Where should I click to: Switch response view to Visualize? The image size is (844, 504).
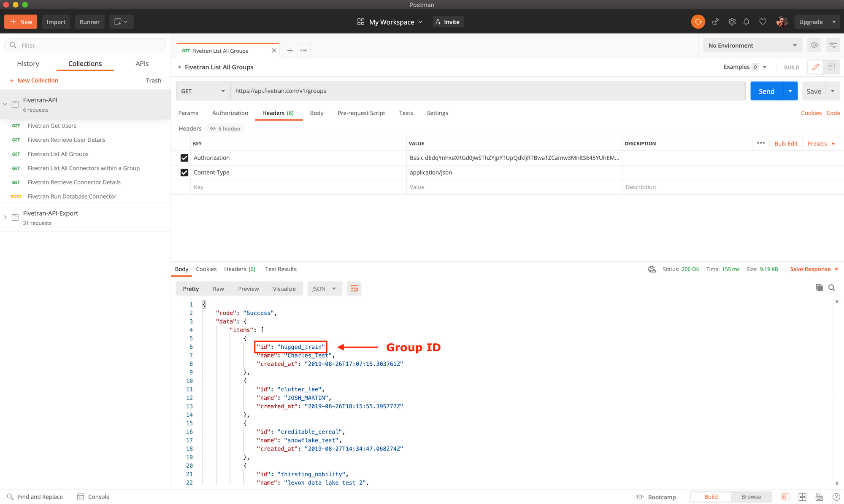coord(284,289)
